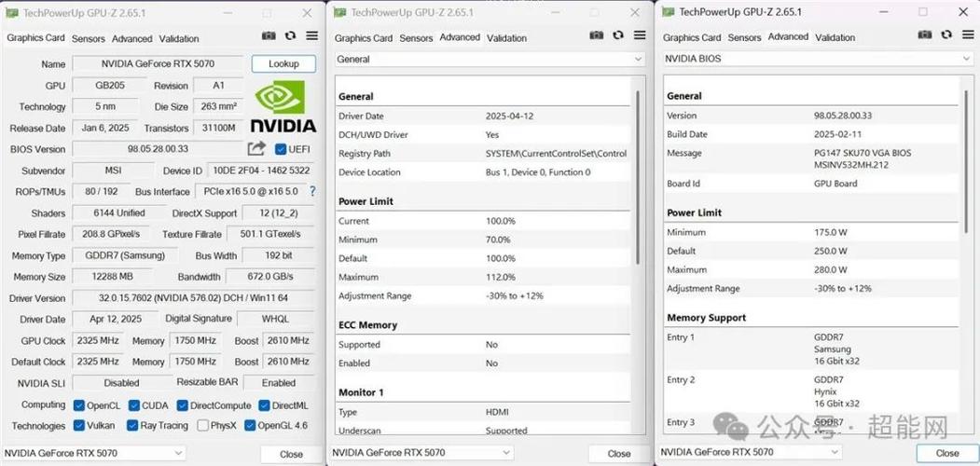Image resolution: width=980 pixels, height=466 pixels.
Task: Click the Close button in the left window
Action: 291,454
